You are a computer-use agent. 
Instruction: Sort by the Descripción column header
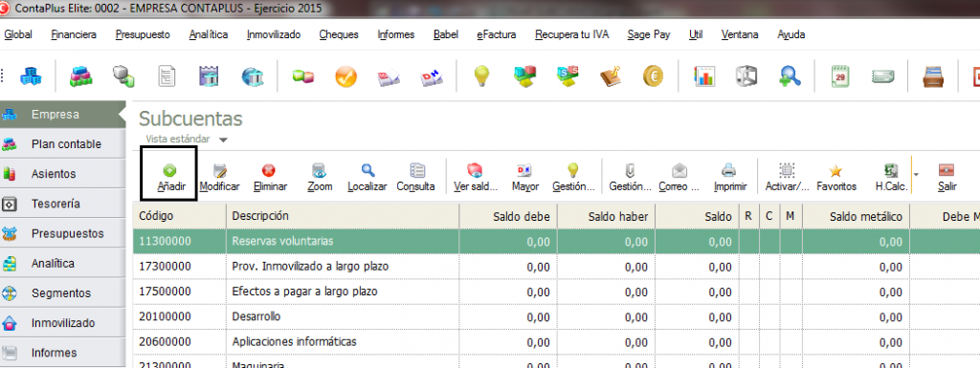click(343, 216)
